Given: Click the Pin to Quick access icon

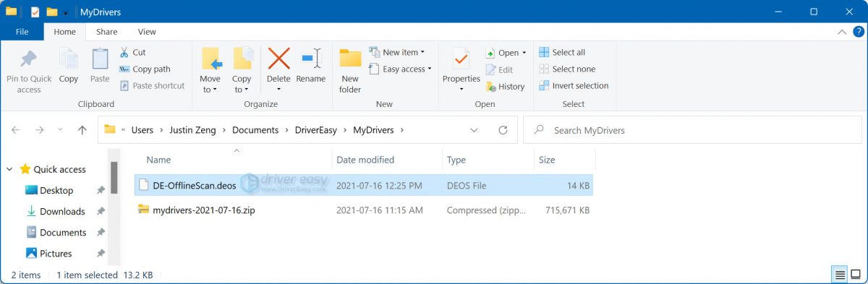Looking at the screenshot, I should point(29,59).
